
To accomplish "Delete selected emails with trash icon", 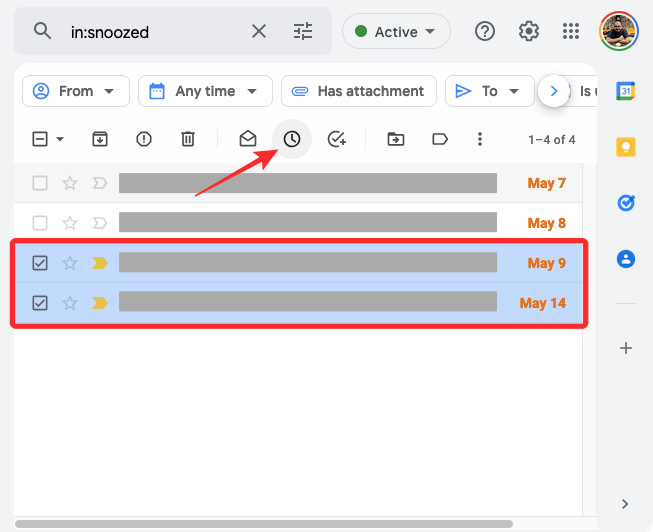I will pos(188,139).
